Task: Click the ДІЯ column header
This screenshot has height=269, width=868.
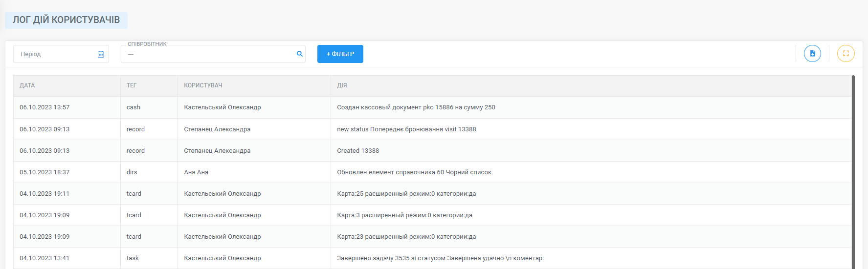Action: point(342,85)
